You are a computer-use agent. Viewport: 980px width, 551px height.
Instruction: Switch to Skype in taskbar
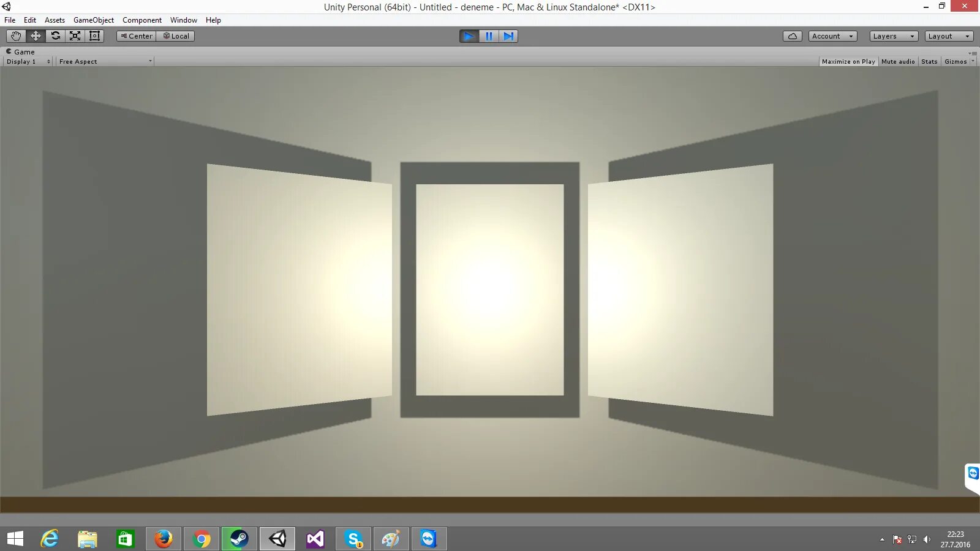click(x=353, y=539)
